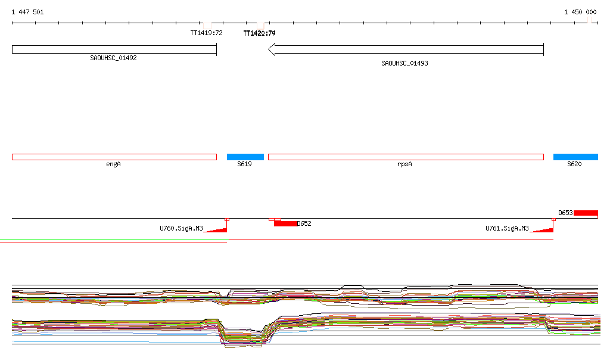Select the red D653 segment block
The height and width of the screenshot is (364, 610).
[x=586, y=213]
